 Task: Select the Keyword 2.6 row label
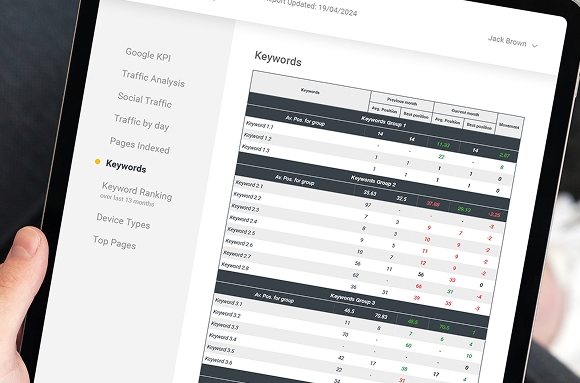pyautogui.click(x=239, y=243)
